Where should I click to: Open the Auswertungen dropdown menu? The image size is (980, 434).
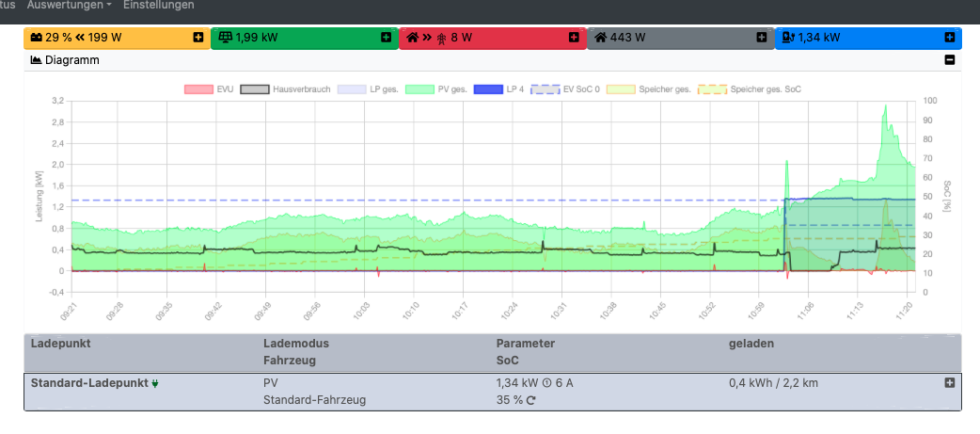(70, 6)
